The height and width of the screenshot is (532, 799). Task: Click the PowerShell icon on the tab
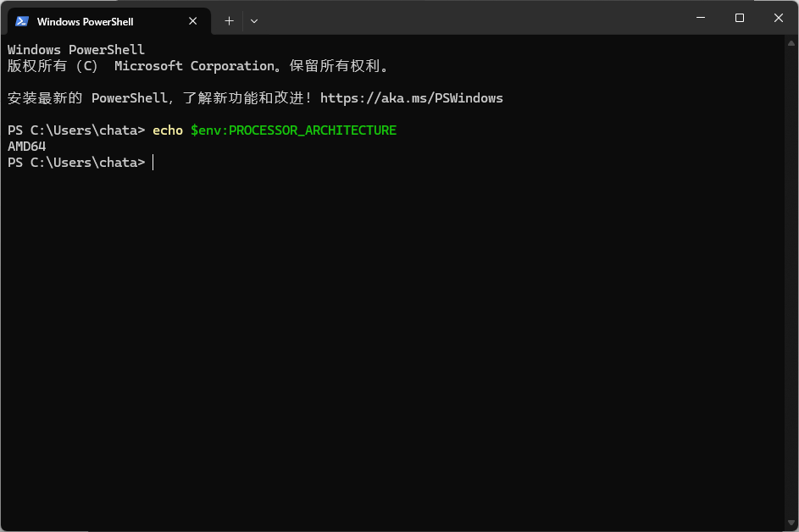(20, 20)
